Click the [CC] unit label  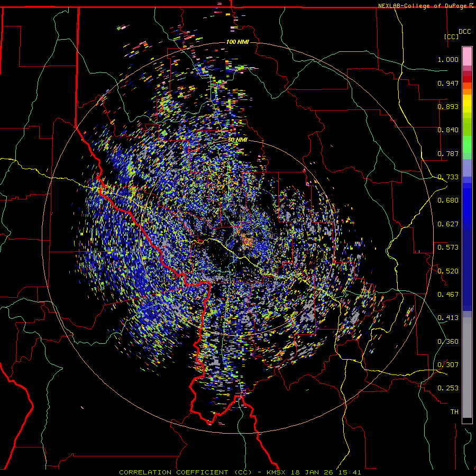tap(452, 36)
